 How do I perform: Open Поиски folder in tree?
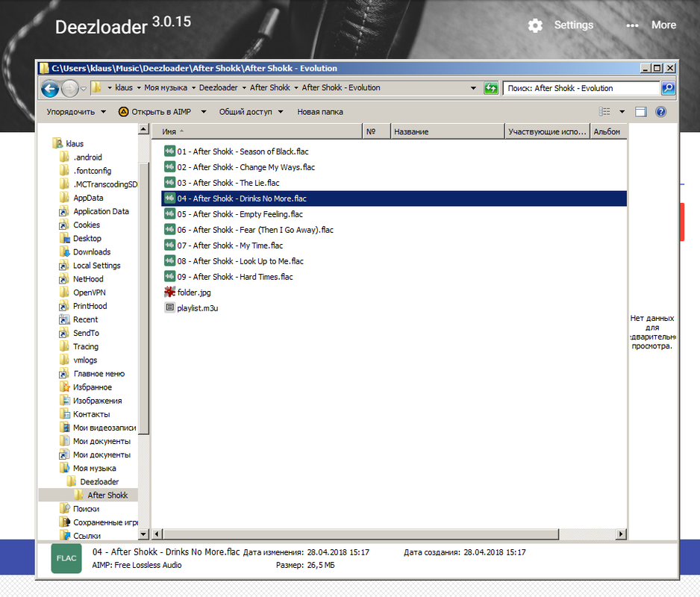(x=79, y=509)
